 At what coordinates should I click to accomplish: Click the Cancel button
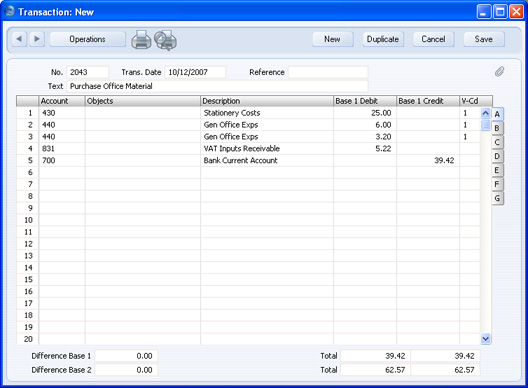pyautogui.click(x=433, y=39)
